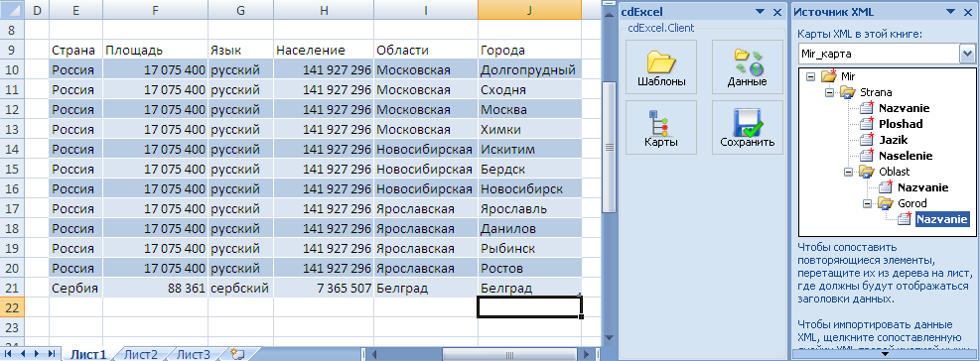Collapse the Gorod tree node
This screenshot has width=980, height=361.
pyautogui.click(x=867, y=203)
